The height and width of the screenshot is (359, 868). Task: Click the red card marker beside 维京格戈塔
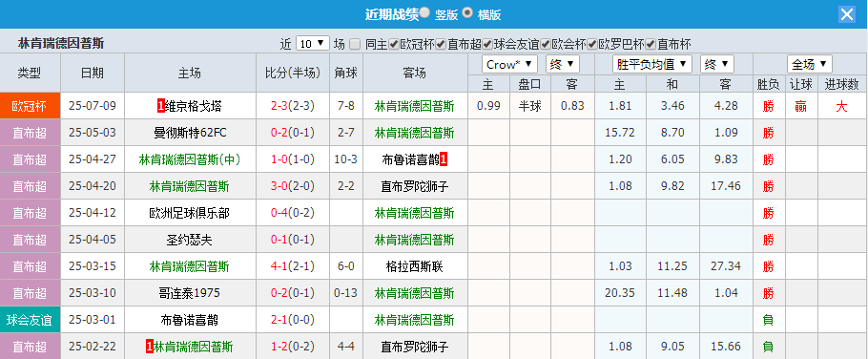click(x=161, y=106)
